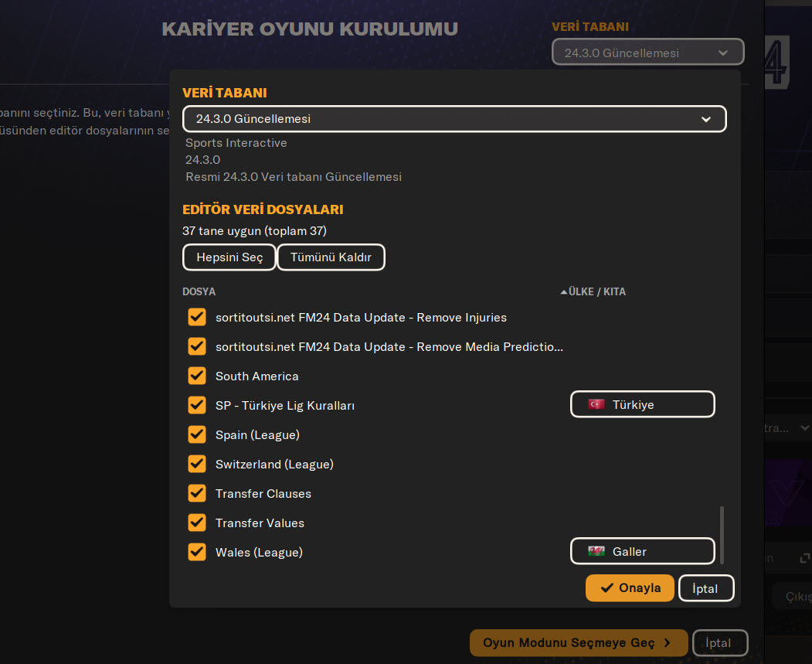Click the file list vertical scrollbar
The height and width of the screenshot is (664, 812).
722,533
